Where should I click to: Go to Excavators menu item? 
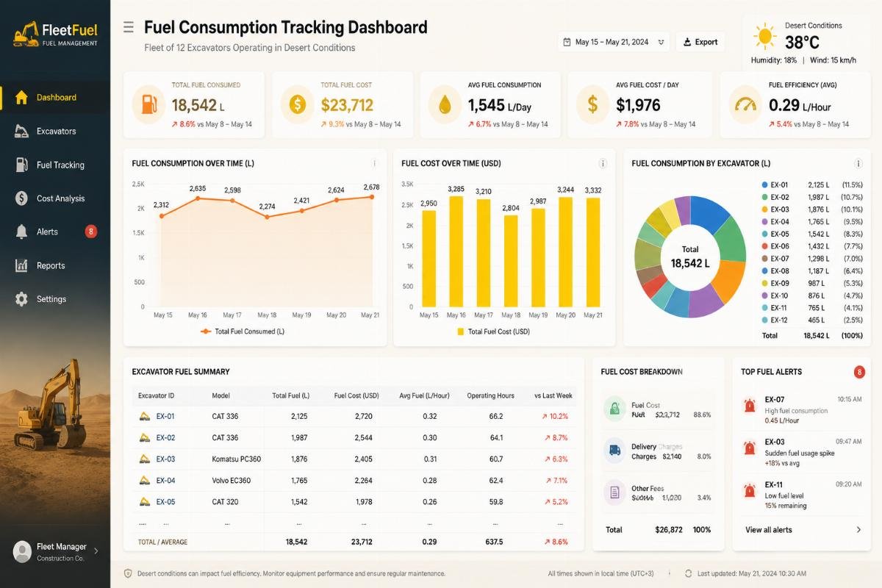(55, 131)
